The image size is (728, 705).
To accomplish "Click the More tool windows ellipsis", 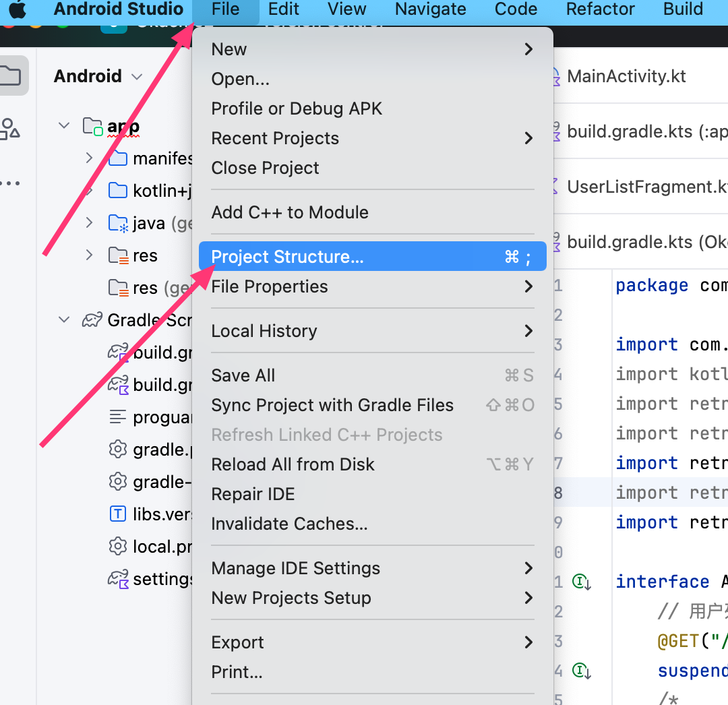I will [9, 183].
